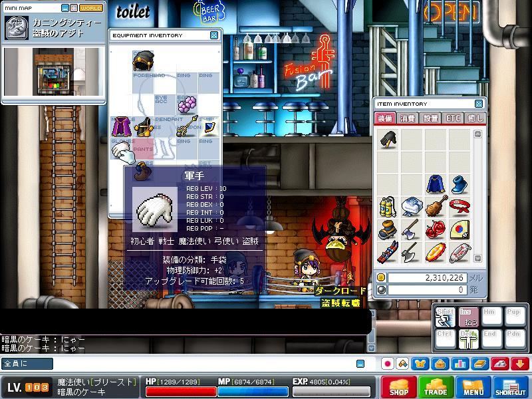Select the equipped wand weapon
The width and height of the screenshot is (532, 399).
click(187, 126)
